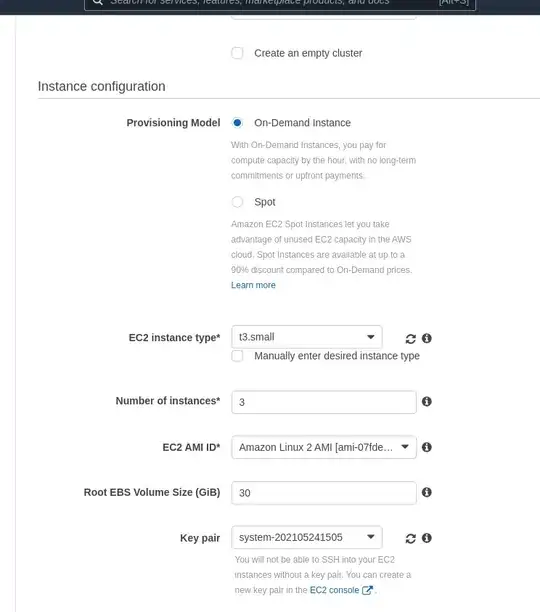The image size is (540, 612).
Task: Refresh the Key pair list
Action: [410, 538]
